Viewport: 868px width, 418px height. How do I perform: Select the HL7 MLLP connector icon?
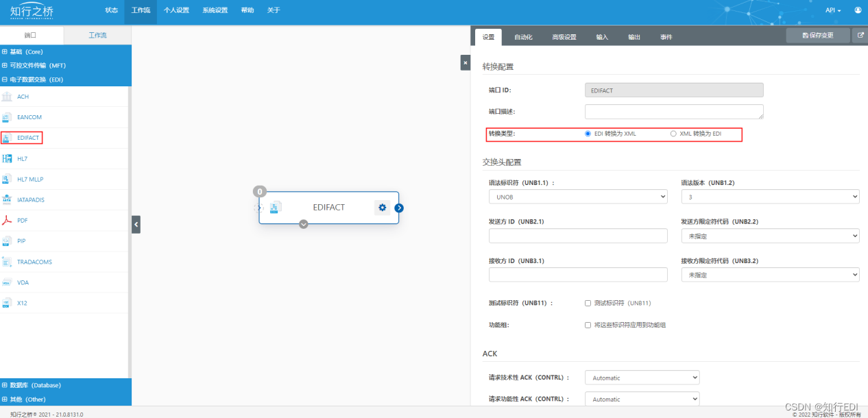click(7, 179)
